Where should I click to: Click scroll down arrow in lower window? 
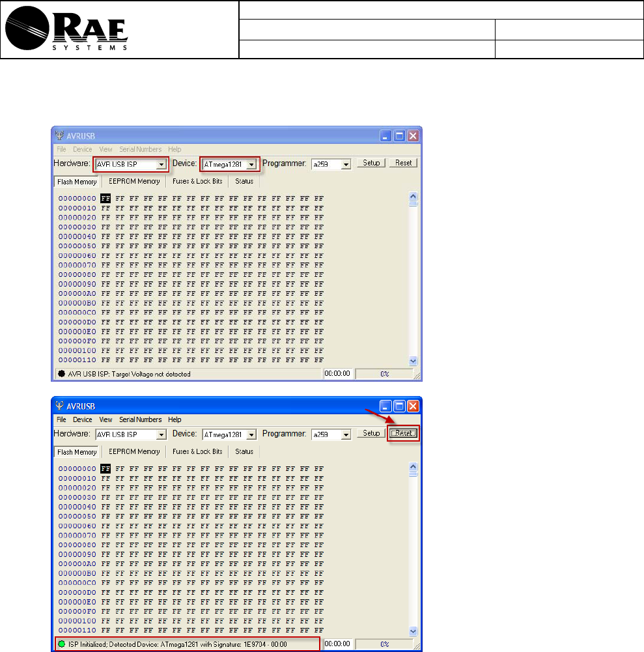pos(413,631)
